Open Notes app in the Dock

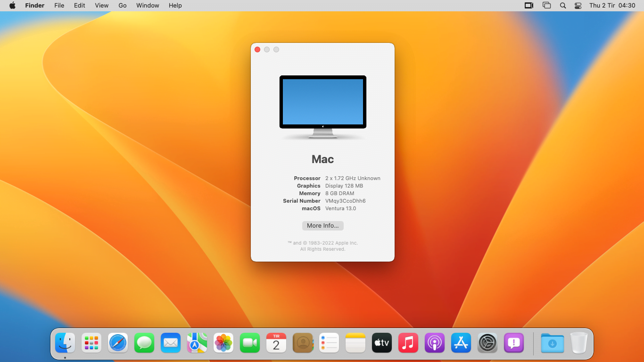355,343
